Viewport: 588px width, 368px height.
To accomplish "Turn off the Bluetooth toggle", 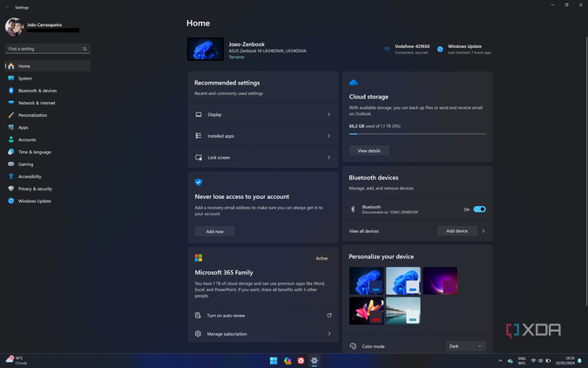I will (x=479, y=209).
